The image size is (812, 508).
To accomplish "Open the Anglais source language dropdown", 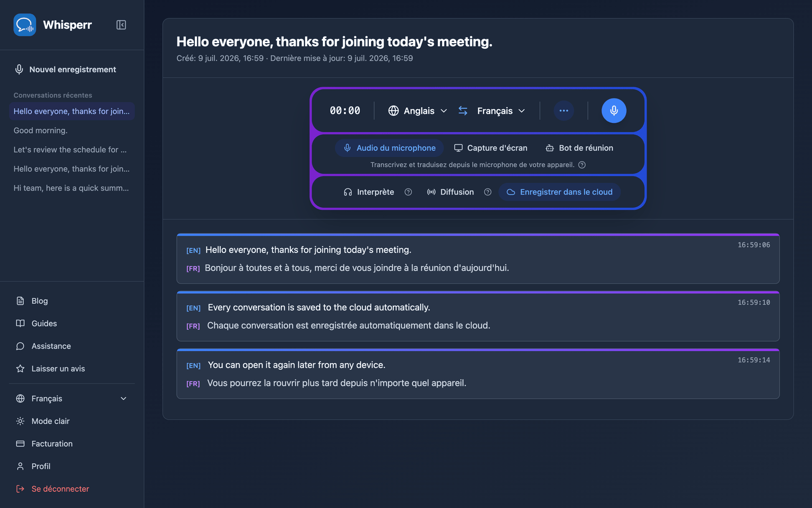I will (418, 111).
